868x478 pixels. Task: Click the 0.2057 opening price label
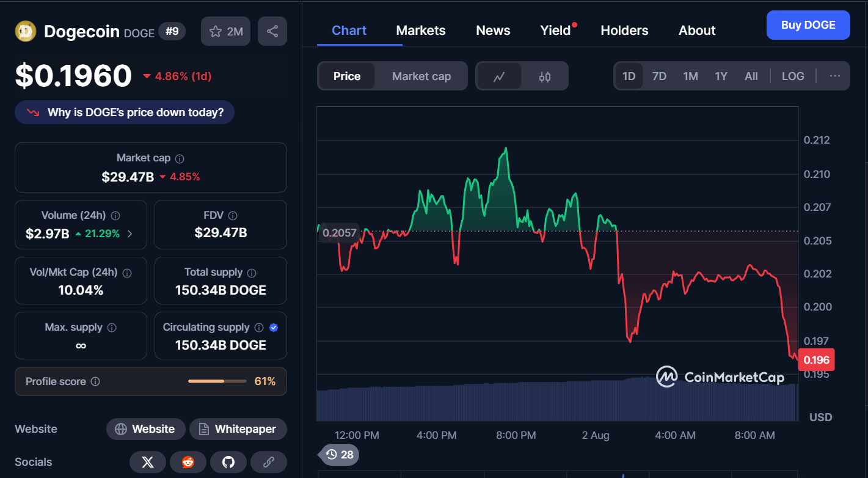coord(339,233)
